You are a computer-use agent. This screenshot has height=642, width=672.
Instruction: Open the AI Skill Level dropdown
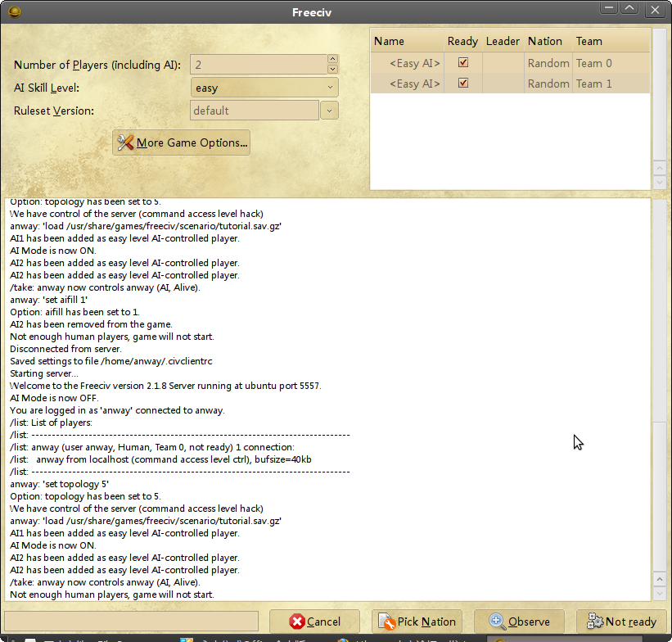pyautogui.click(x=264, y=88)
